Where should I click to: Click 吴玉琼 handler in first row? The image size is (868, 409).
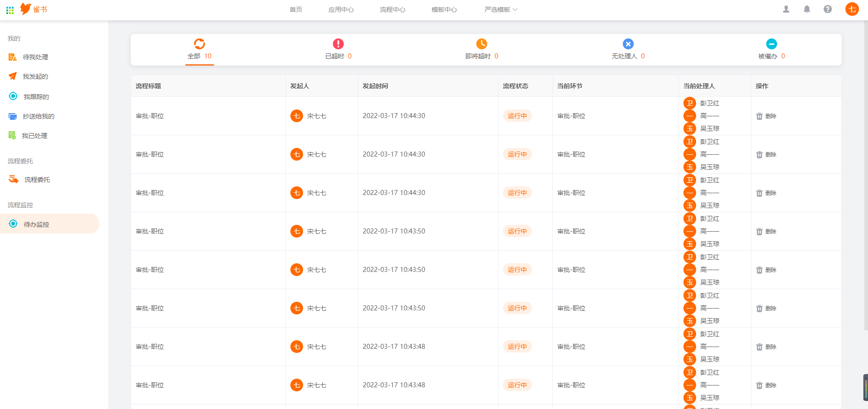(x=710, y=128)
